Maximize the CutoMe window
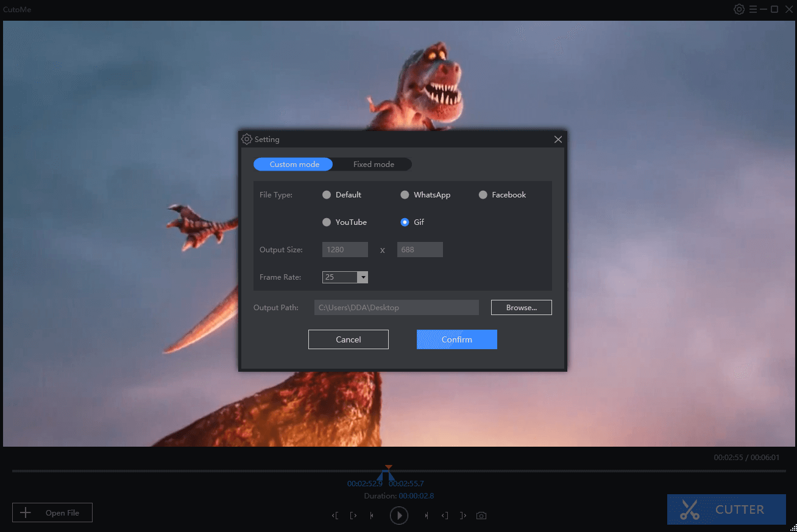 point(774,9)
